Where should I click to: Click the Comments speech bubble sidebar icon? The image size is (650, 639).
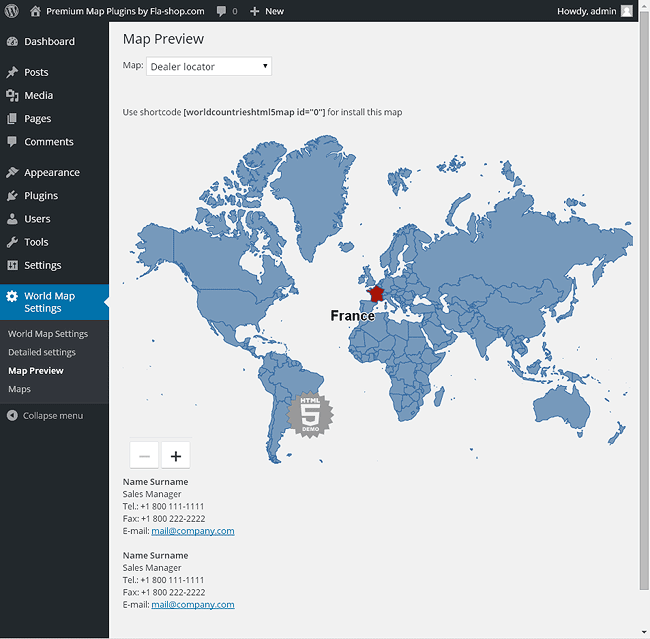coord(12,141)
